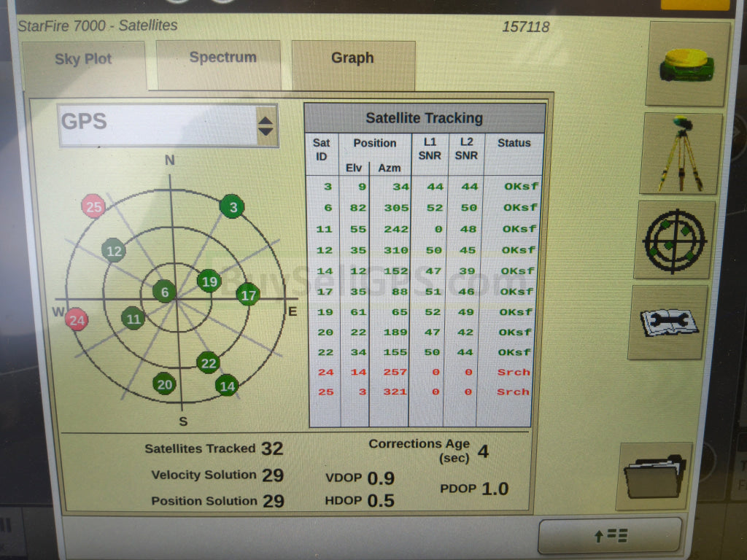Click Srch status of satellite 25
This screenshot has width=747, height=560.
point(513,392)
